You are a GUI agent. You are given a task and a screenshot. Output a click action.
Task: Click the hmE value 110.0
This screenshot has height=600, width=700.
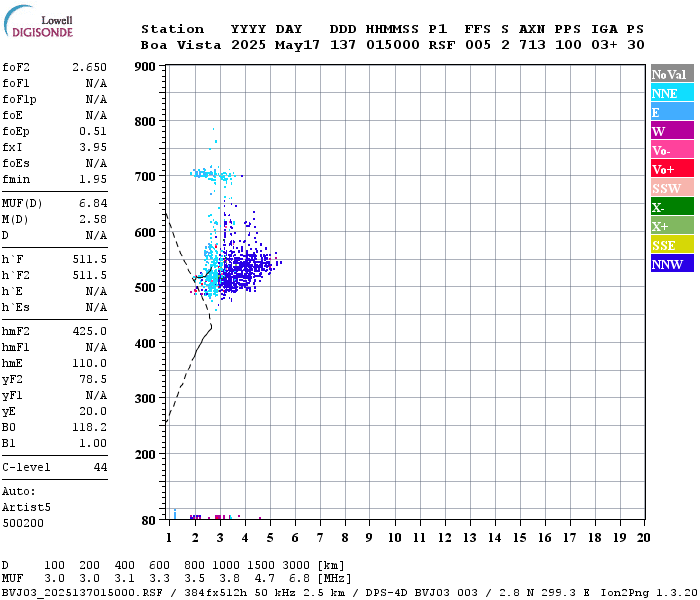[90, 363]
